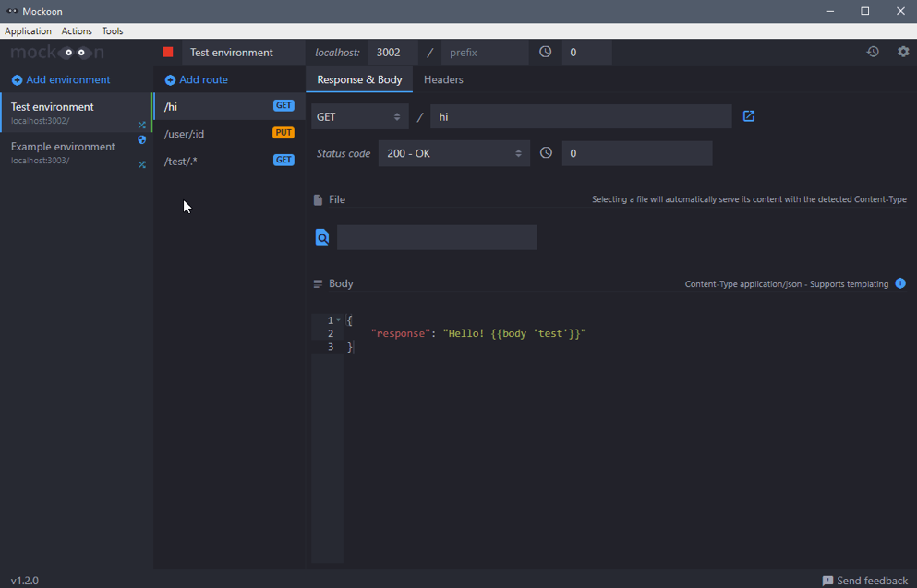
Task: Click the environment name field in the top bar
Action: 243,52
